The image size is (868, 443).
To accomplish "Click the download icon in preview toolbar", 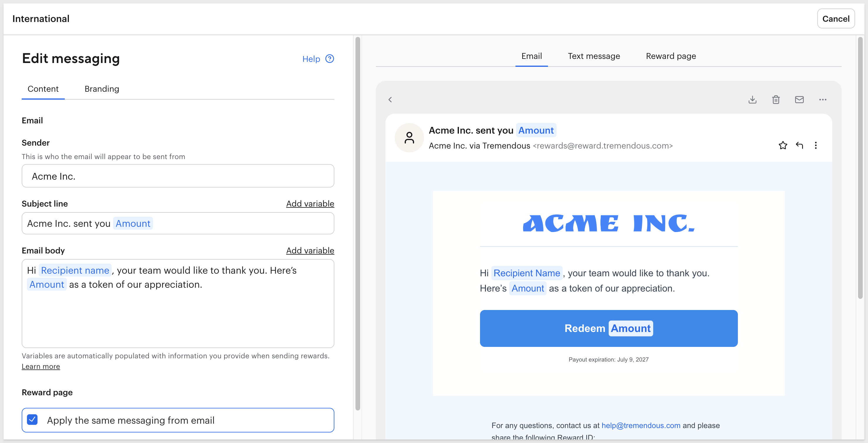I will tap(753, 99).
